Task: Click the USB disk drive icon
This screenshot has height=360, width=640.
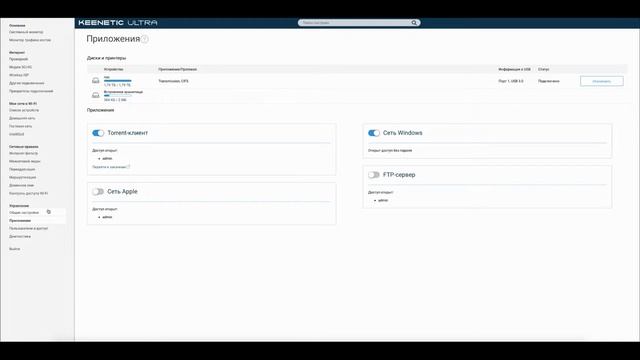Action: (96, 81)
